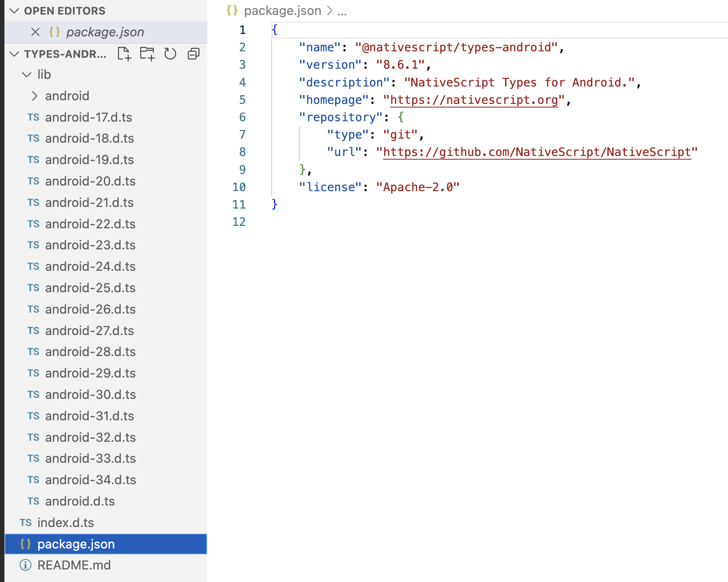728x582 pixels.
Task: Collapse the lib folder
Action: pos(27,75)
